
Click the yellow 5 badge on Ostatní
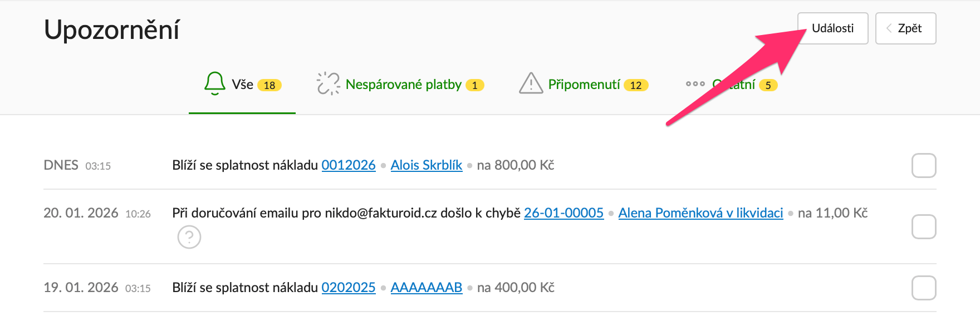(x=768, y=85)
